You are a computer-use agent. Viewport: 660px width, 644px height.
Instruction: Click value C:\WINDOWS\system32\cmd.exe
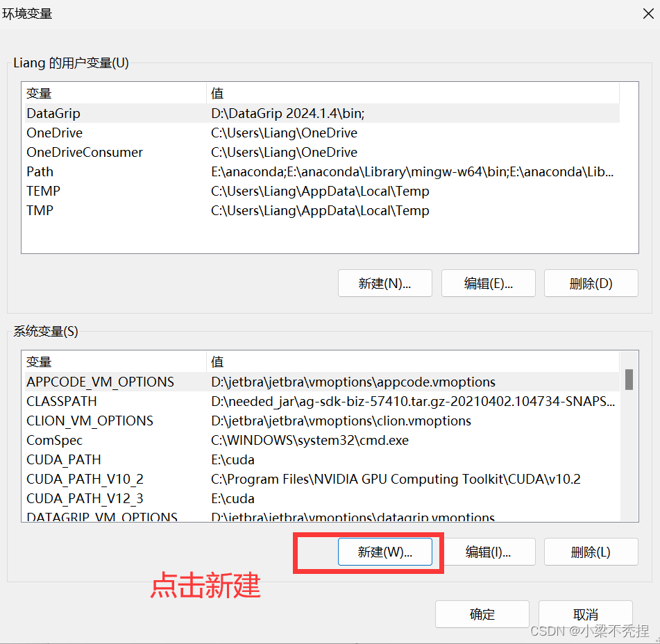310,440
